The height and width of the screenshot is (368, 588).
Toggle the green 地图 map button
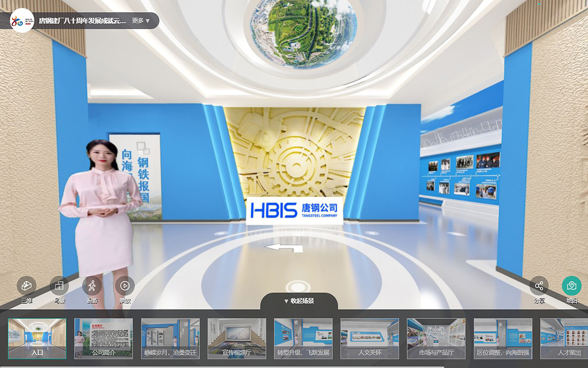coord(571,286)
